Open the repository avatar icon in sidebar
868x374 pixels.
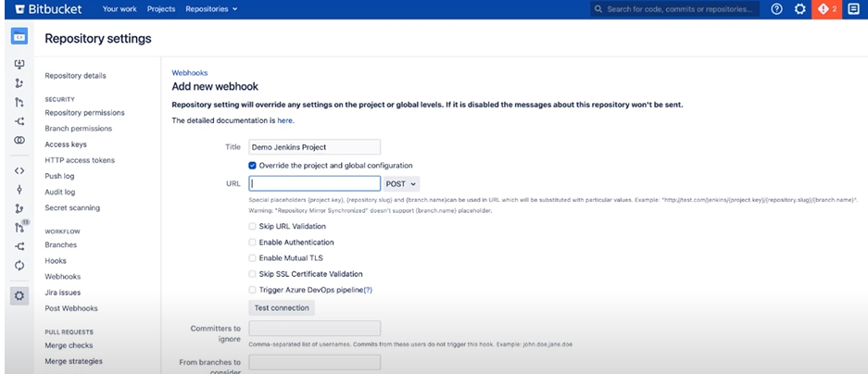[x=19, y=37]
